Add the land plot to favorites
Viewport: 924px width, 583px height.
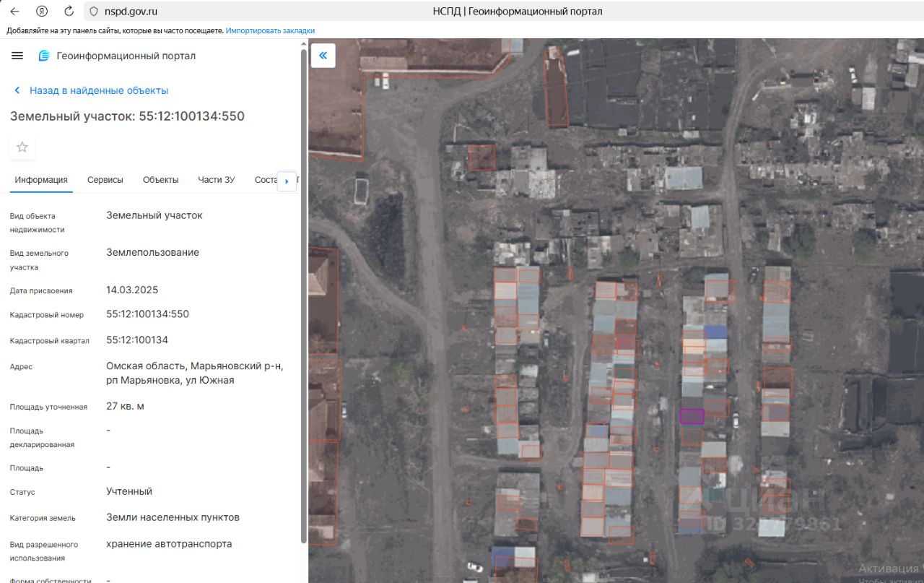pyautogui.click(x=22, y=147)
